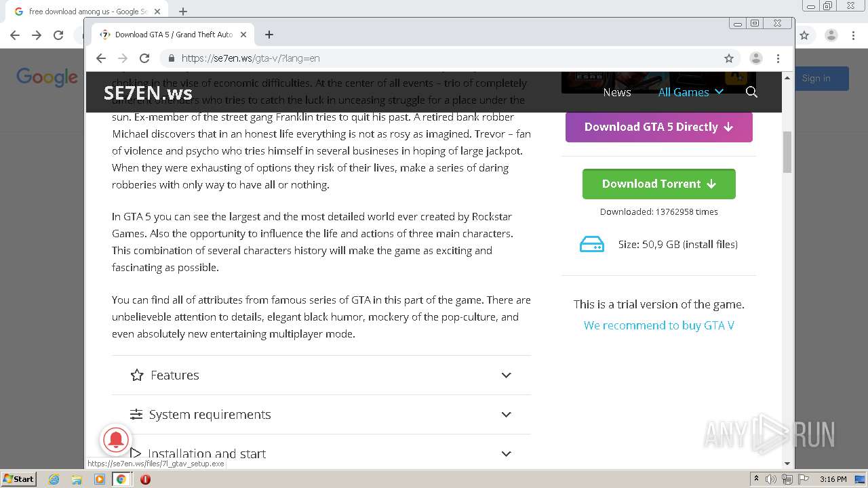
Task: Follow We recommend to buy GTA V link
Action: click(659, 325)
